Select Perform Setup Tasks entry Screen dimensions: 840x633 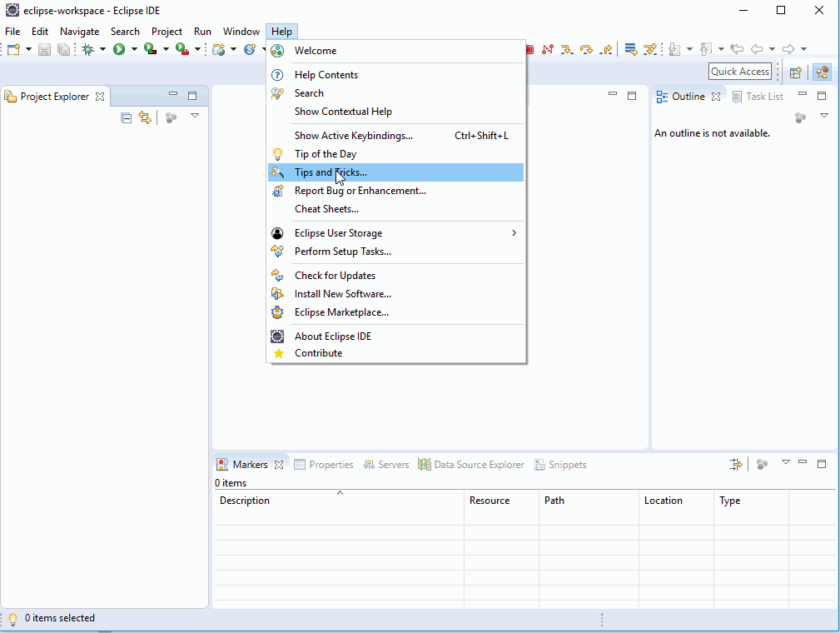pyautogui.click(x=396, y=252)
